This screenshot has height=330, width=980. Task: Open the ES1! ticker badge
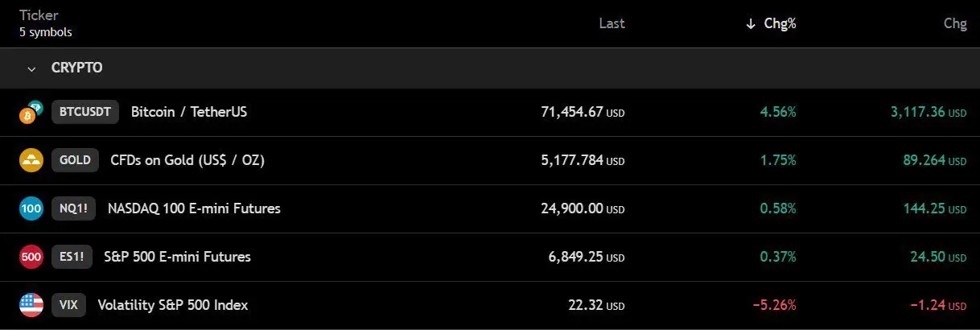pyautogui.click(x=72, y=257)
